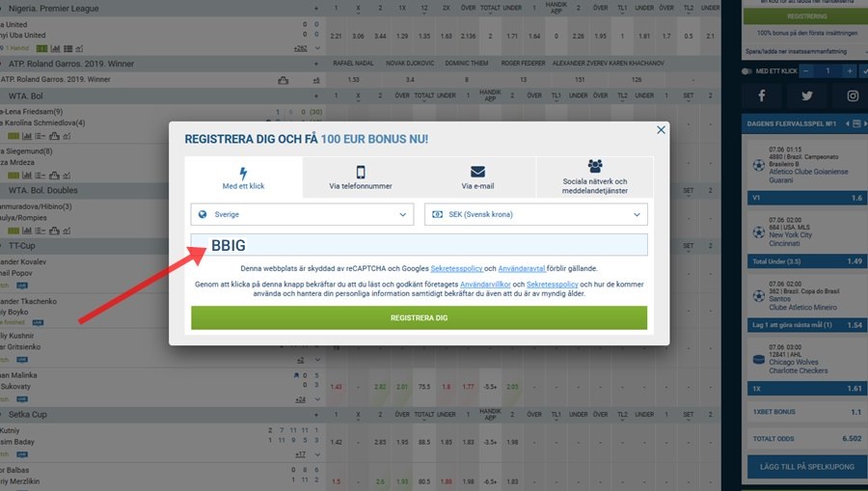Image resolution: width=868 pixels, height=491 pixels.
Task: Open the company Användarvillkor link
Action: 485,284
